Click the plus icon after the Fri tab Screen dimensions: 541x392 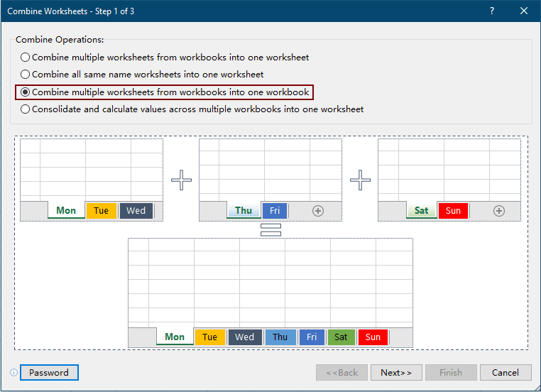[318, 211]
